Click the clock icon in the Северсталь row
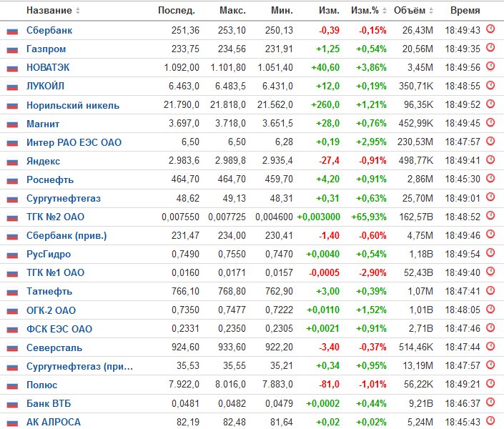The width and height of the screenshot is (504, 429). (490, 346)
